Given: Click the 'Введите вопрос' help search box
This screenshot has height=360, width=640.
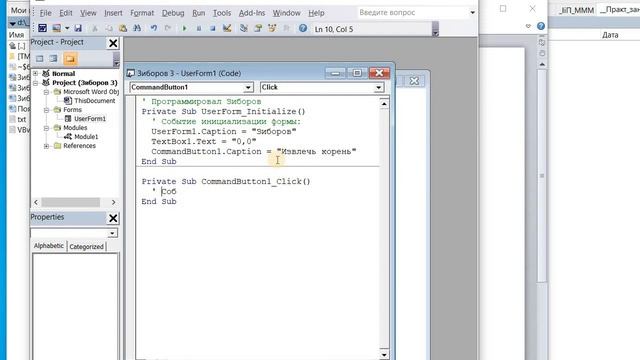Looking at the screenshot, I should click(412, 13).
